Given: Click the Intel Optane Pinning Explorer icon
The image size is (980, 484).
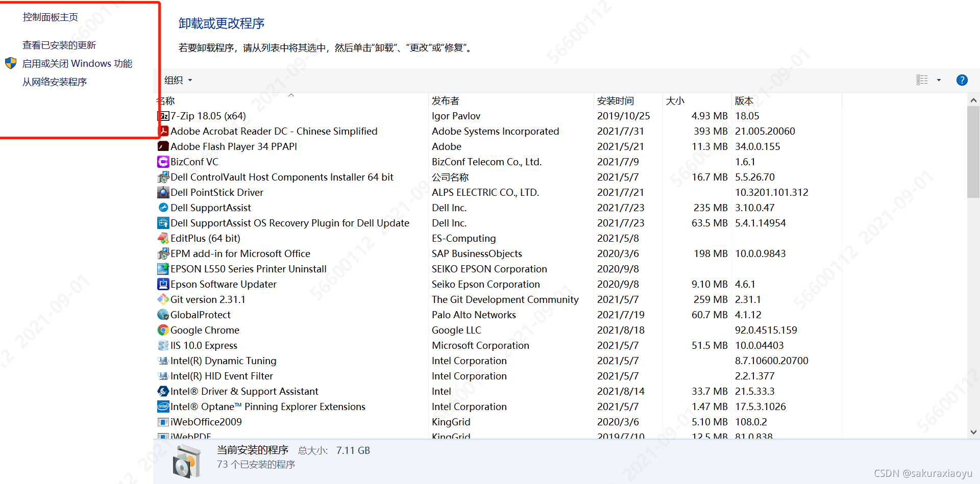Looking at the screenshot, I should point(163,407).
